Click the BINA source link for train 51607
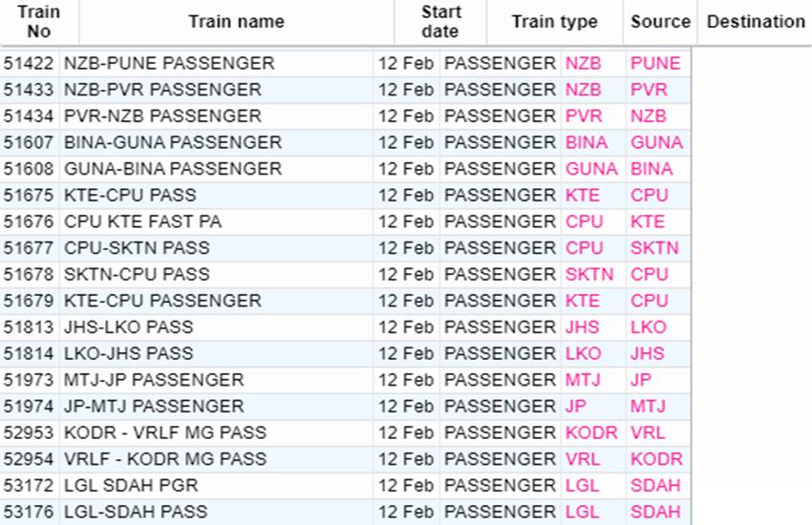The height and width of the screenshot is (525, 812). coord(587,142)
